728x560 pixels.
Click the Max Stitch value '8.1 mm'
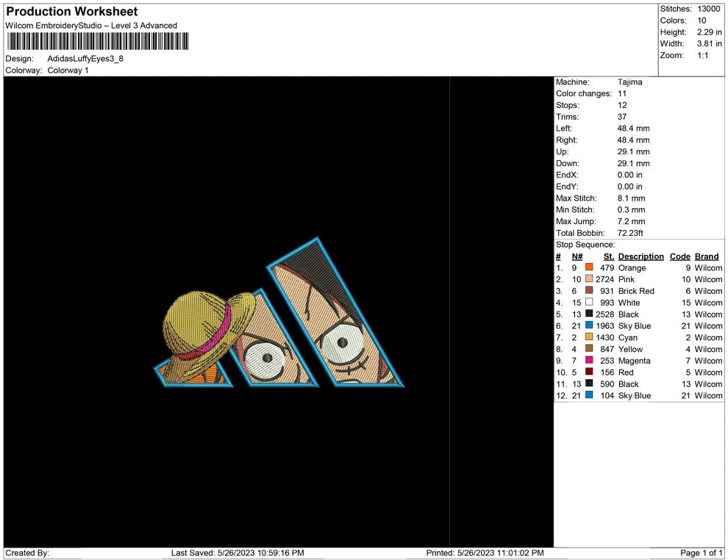(x=631, y=198)
